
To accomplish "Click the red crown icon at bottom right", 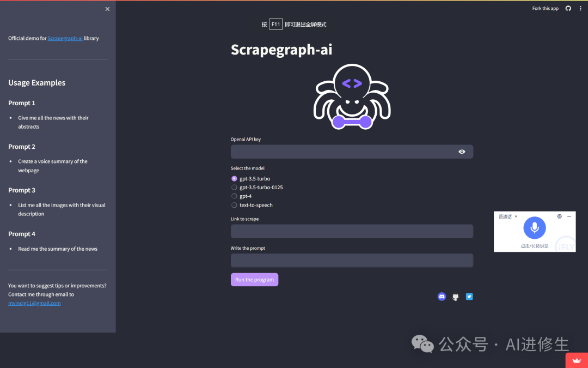I will pos(577,361).
